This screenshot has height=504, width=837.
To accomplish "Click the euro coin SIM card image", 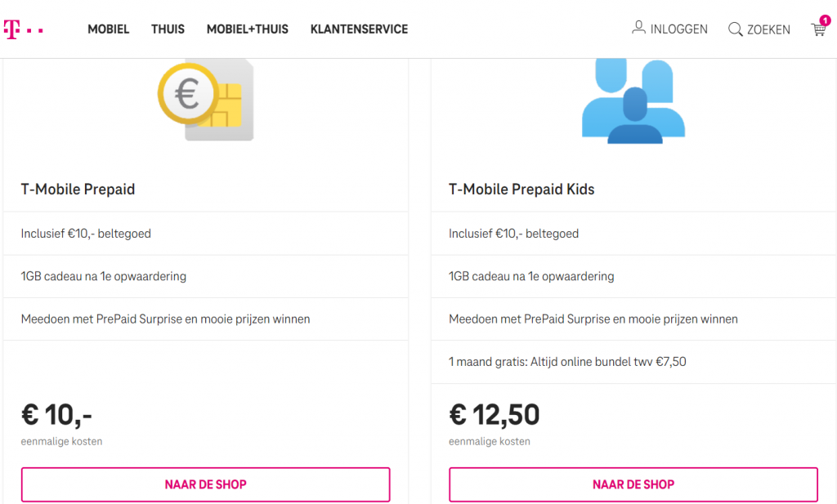I will [x=205, y=100].
